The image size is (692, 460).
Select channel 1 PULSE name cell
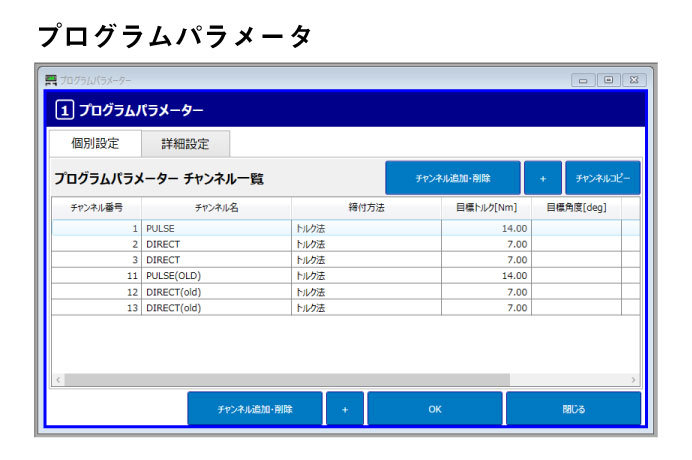[216, 228]
